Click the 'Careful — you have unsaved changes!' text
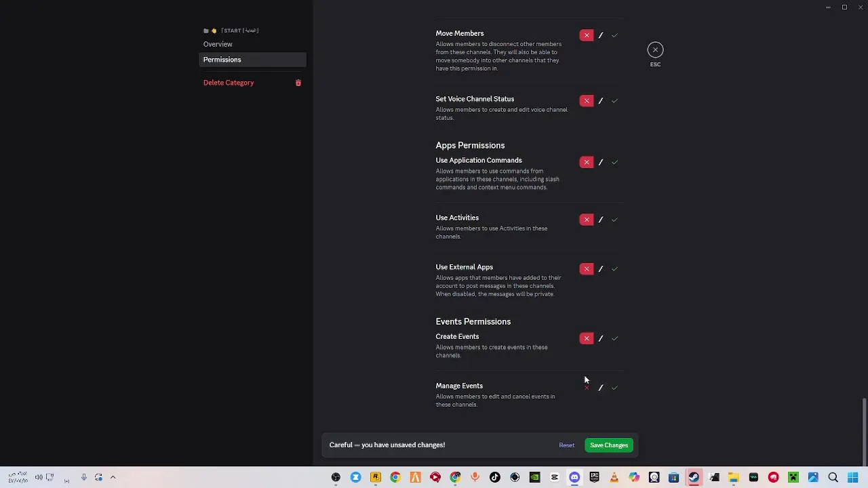Image resolution: width=868 pixels, height=488 pixels. tap(387, 445)
